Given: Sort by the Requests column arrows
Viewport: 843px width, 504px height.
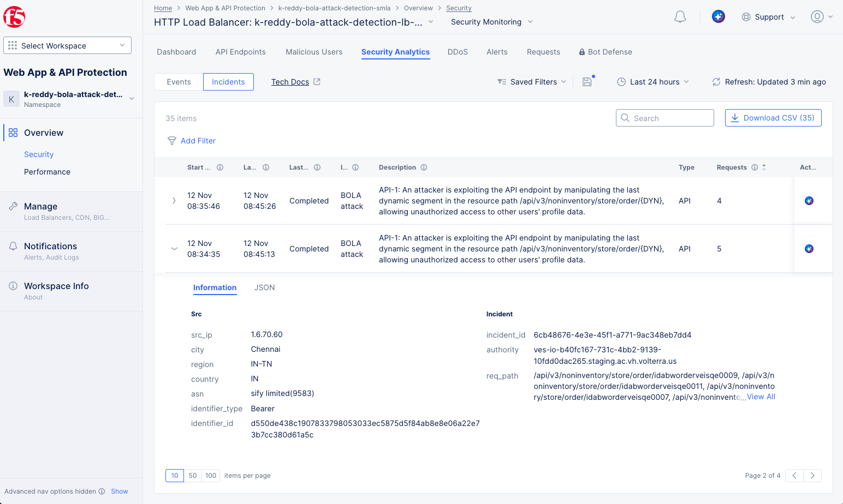Looking at the screenshot, I should click(764, 167).
